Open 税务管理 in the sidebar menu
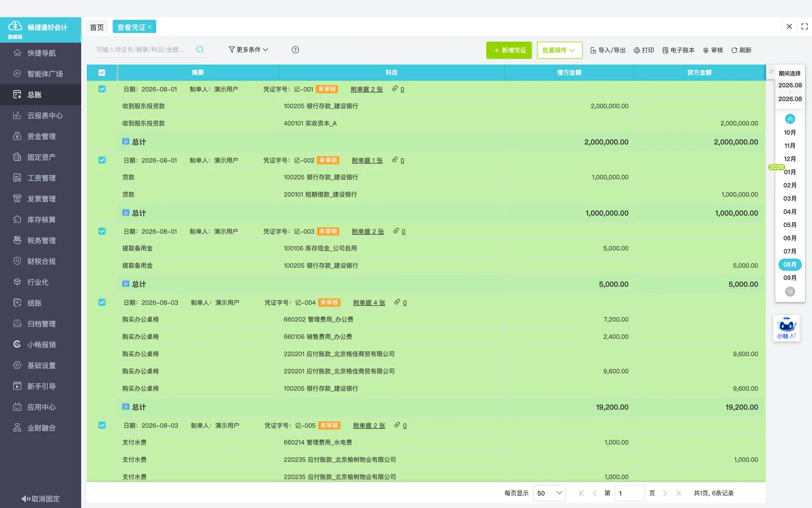The width and height of the screenshot is (812, 508). (41, 240)
